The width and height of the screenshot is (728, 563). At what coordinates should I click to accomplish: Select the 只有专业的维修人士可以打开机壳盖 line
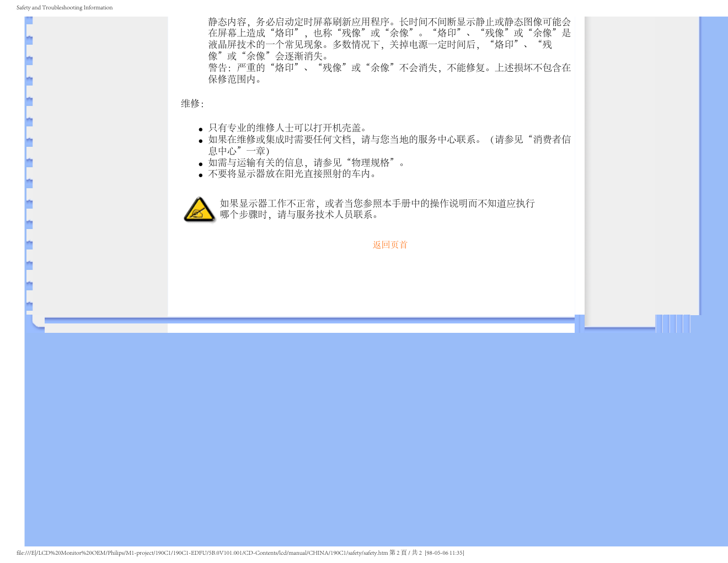point(287,128)
